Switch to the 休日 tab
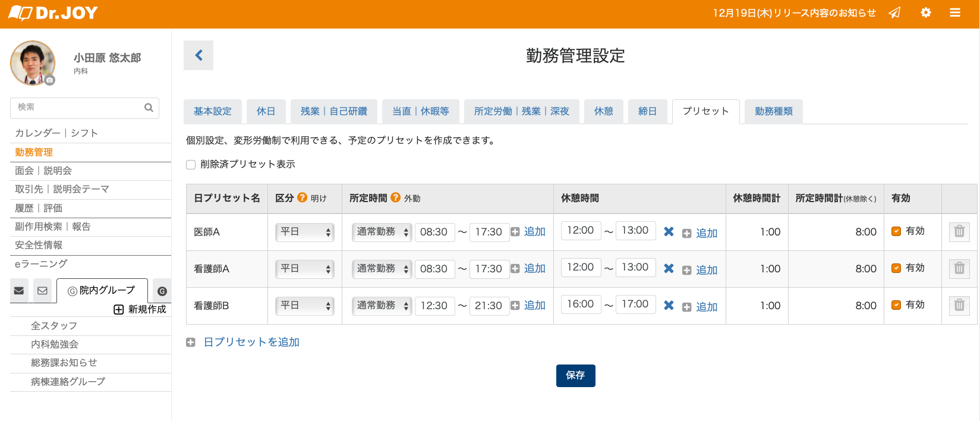Image resolution: width=980 pixels, height=421 pixels. [266, 111]
